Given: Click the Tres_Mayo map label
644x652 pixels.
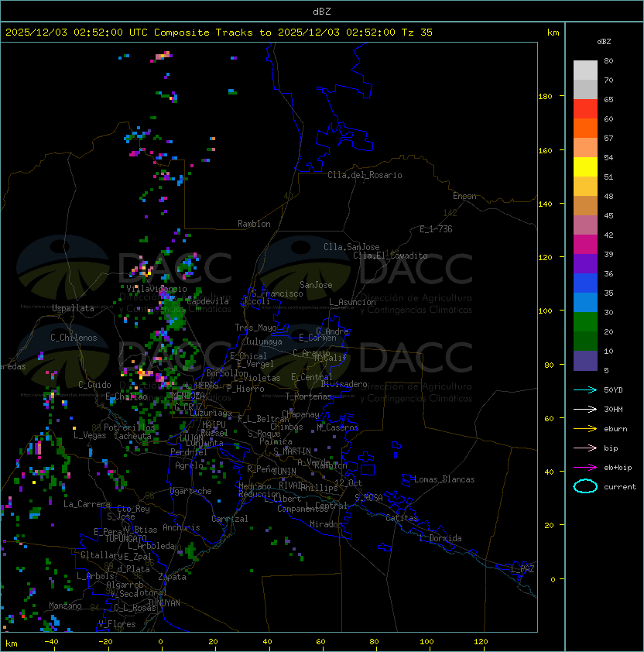Looking at the screenshot, I should 255,328.
